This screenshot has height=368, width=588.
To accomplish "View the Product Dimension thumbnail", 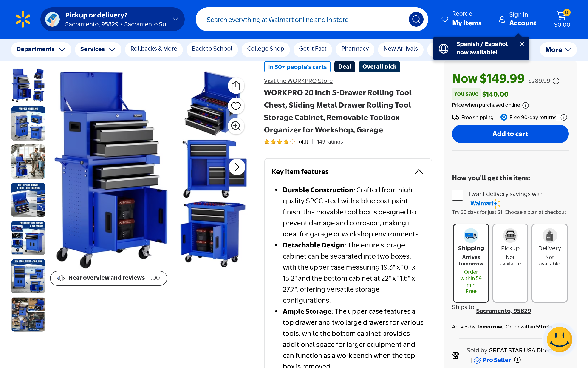I will [28, 124].
